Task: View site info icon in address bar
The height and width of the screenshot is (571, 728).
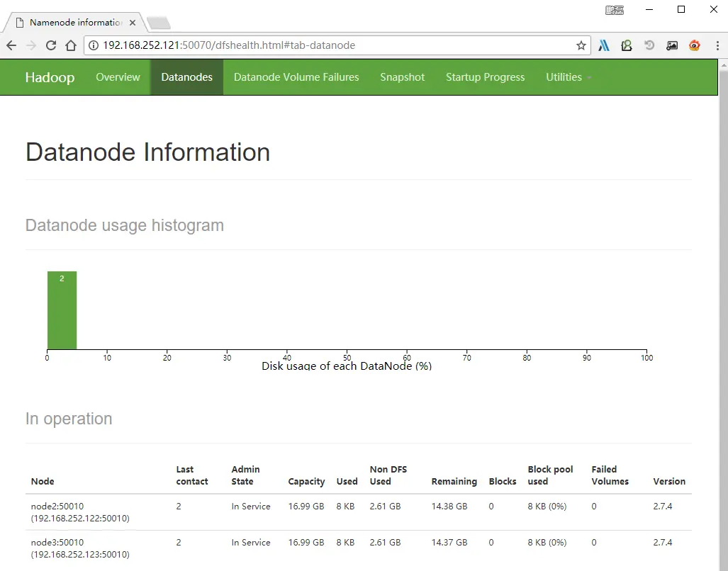Action: [94, 45]
